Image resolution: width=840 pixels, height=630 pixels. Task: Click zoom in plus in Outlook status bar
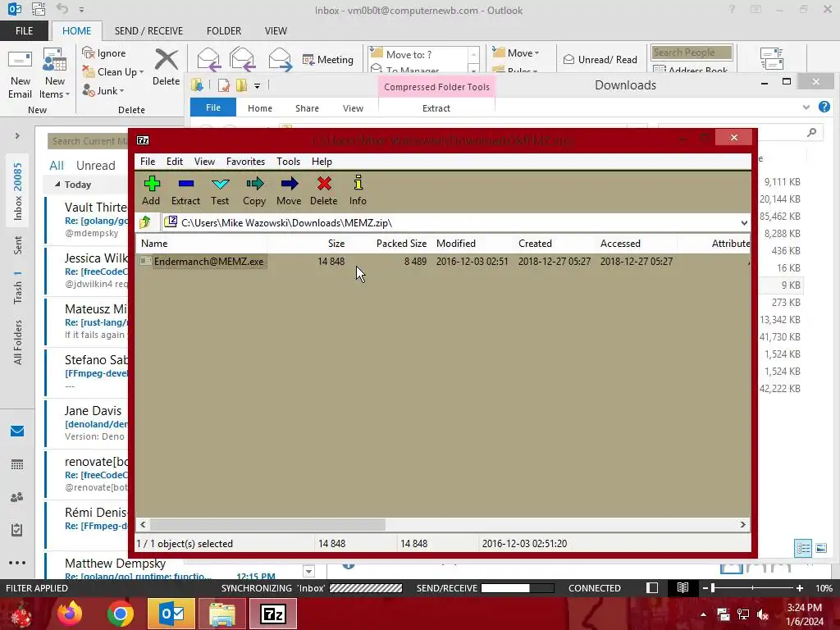coord(800,588)
